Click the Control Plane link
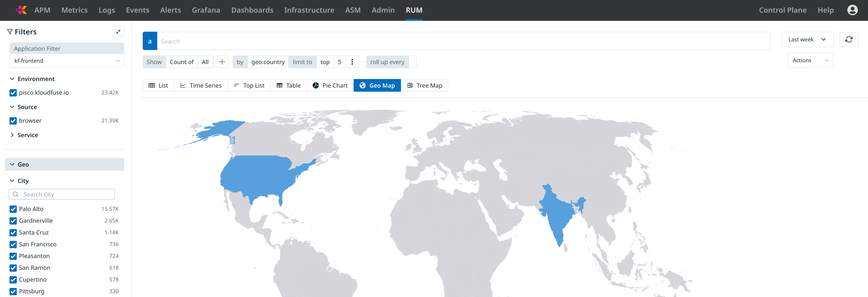 tap(782, 10)
